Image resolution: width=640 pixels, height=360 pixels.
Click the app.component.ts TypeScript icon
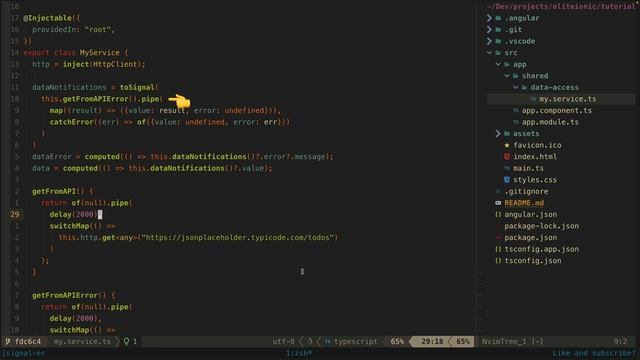pos(516,110)
